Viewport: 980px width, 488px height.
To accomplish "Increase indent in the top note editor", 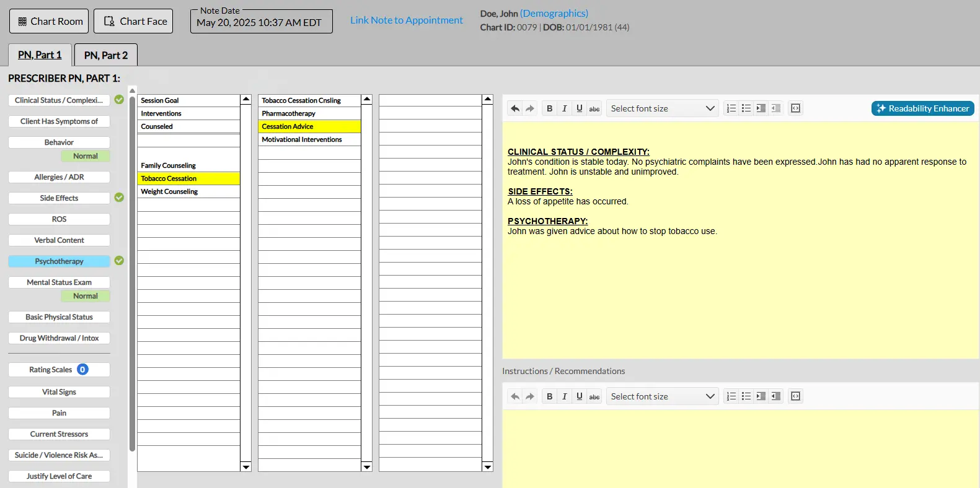I will (761, 108).
